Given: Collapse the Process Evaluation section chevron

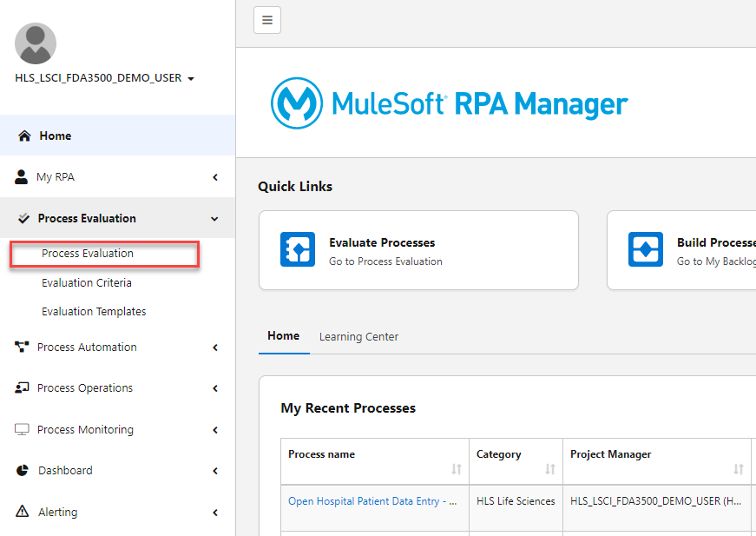Looking at the screenshot, I should [215, 219].
